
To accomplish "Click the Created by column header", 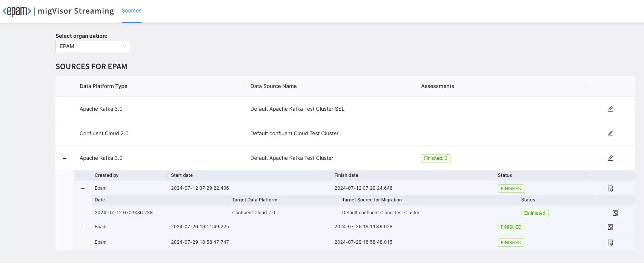I will point(106,175).
